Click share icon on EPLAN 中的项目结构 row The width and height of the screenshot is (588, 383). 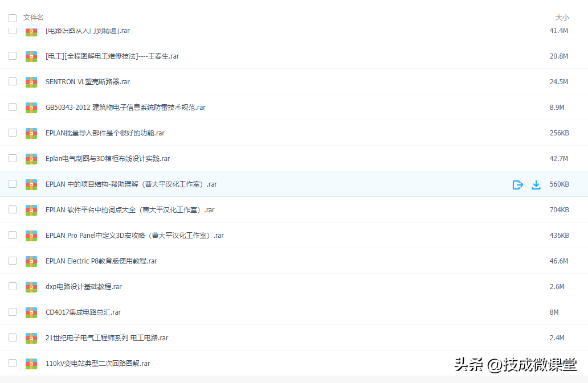[x=518, y=184]
